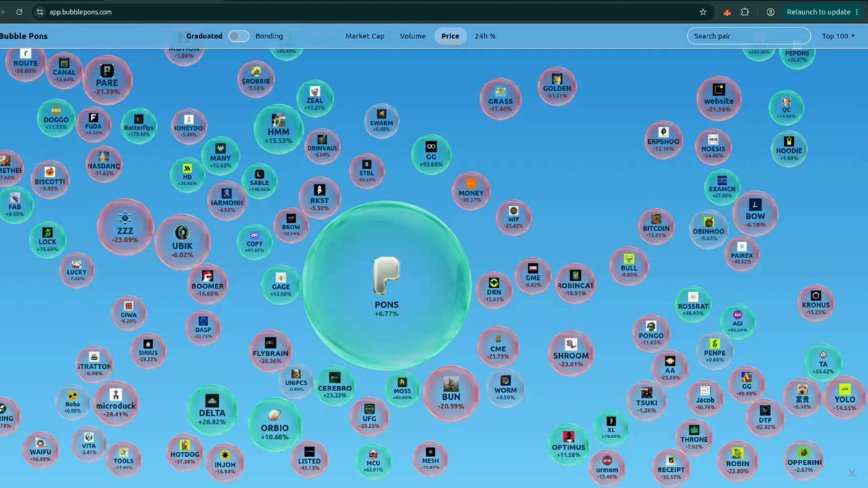Select the website token bubble
This screenshot has width=868, height=488.
tap(719, 99)
